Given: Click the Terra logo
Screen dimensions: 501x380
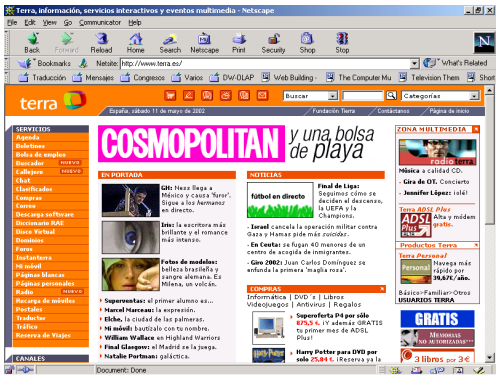Looking at the screenshot, I should pyautogui.click(x=53, y=101).
